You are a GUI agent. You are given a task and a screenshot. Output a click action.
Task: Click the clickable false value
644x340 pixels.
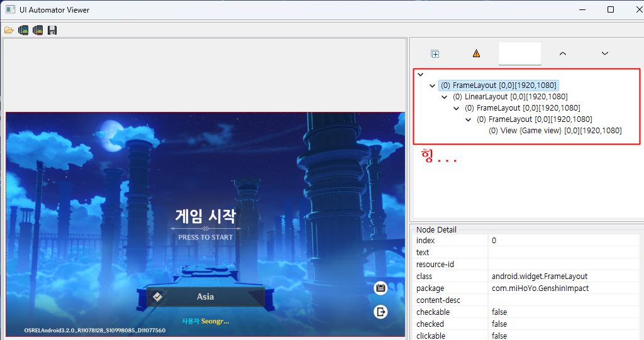(x=499, y=336)
